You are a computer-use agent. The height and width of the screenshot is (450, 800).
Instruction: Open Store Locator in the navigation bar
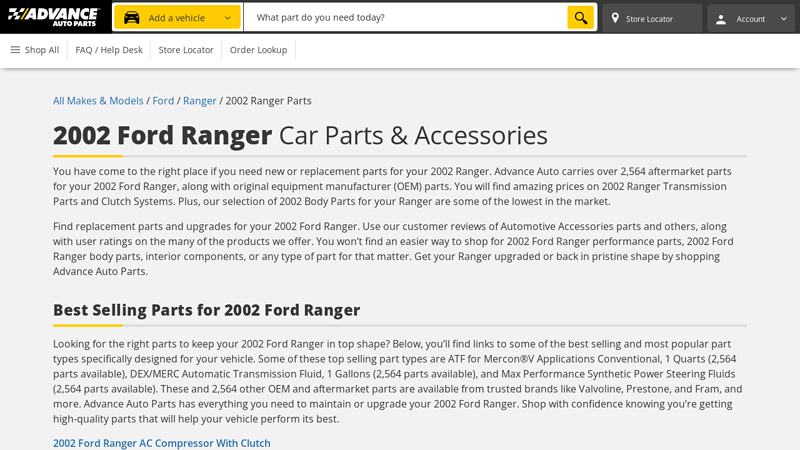point(186,50)
